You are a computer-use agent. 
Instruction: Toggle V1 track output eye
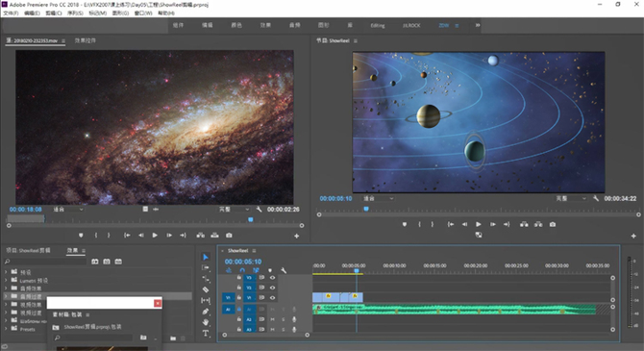[272, 297]
